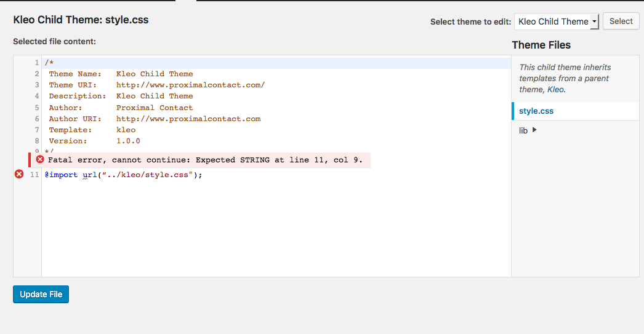644x334 pixels.
Task: Click the fatal error message text
Action: point(206,160)
